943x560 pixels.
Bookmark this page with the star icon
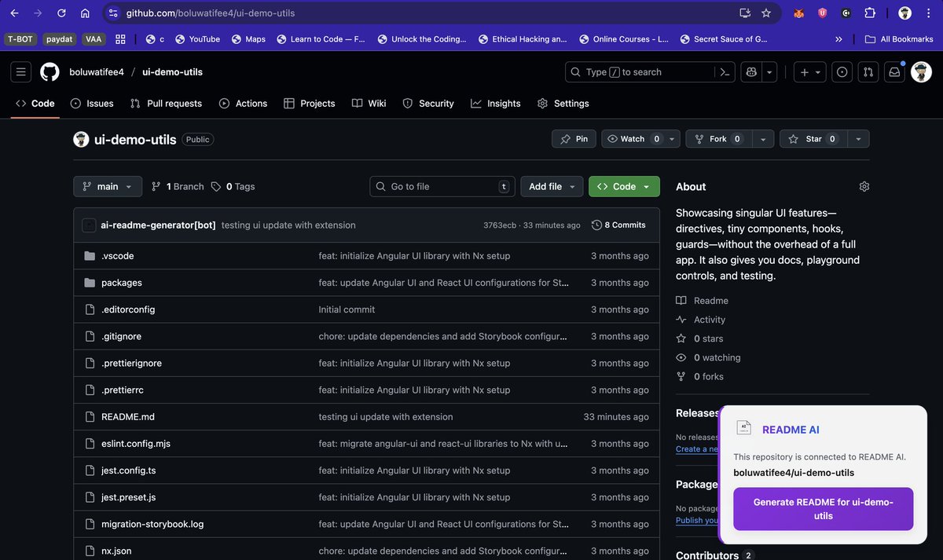(766, 13)
